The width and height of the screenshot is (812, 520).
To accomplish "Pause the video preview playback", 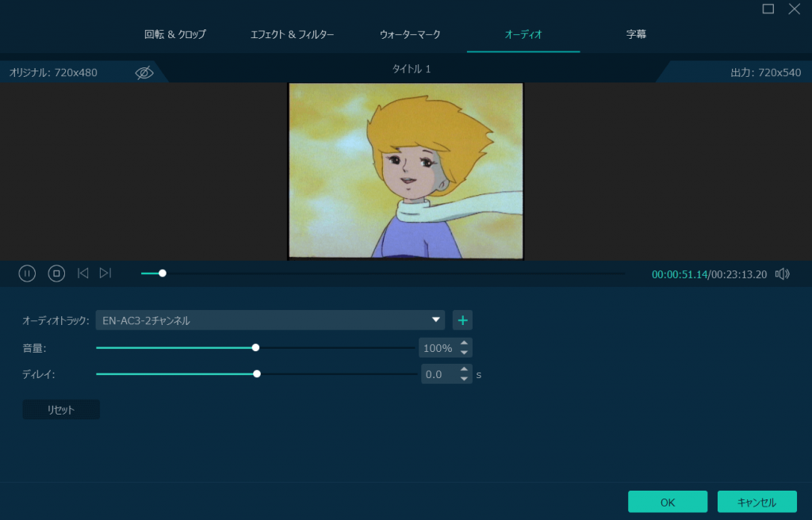I will coord(27,273).
